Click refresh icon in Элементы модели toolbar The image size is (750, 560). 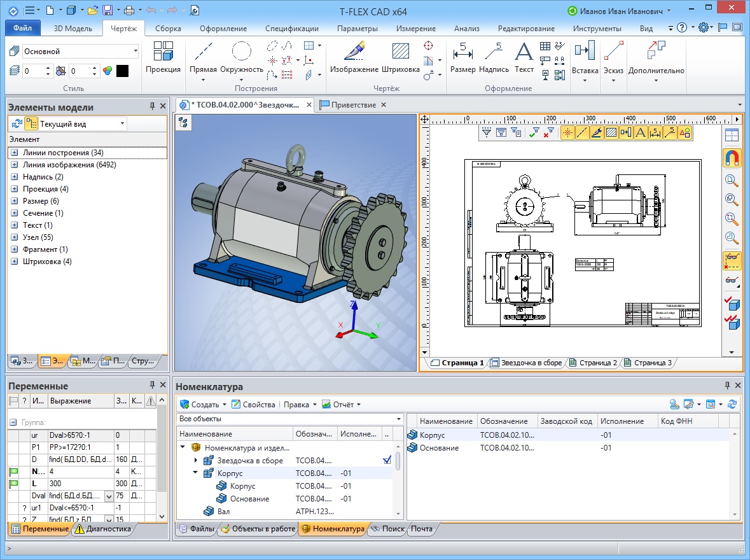pos(17,124)
